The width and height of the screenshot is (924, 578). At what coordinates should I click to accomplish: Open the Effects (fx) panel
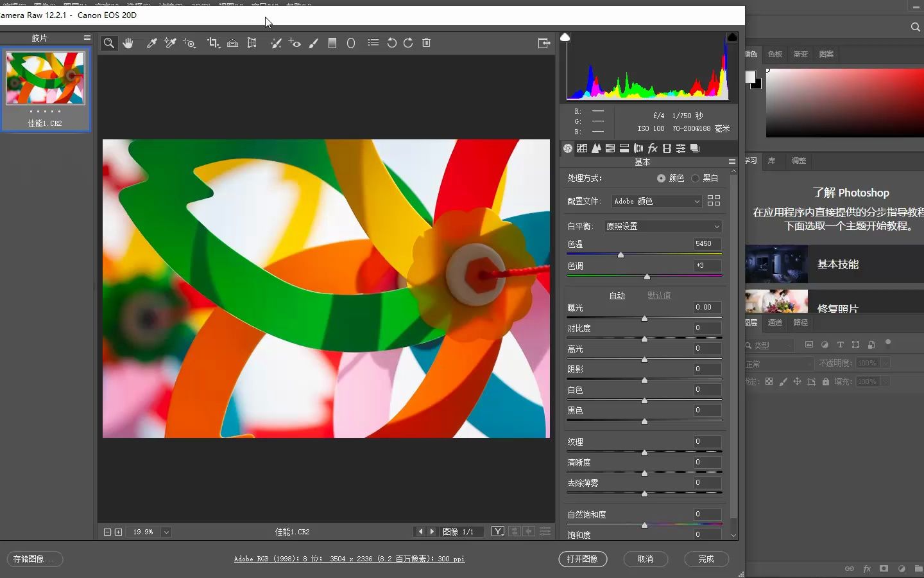coord(652,148)
